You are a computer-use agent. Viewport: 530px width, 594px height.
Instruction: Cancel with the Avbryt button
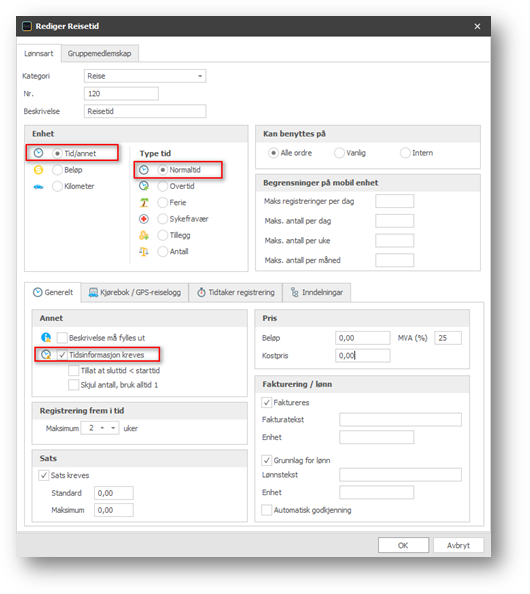[x=458, y=545]
